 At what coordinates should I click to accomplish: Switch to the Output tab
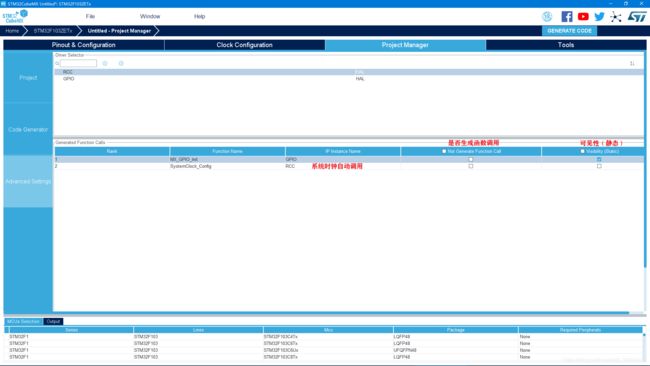tap(53, 322)
